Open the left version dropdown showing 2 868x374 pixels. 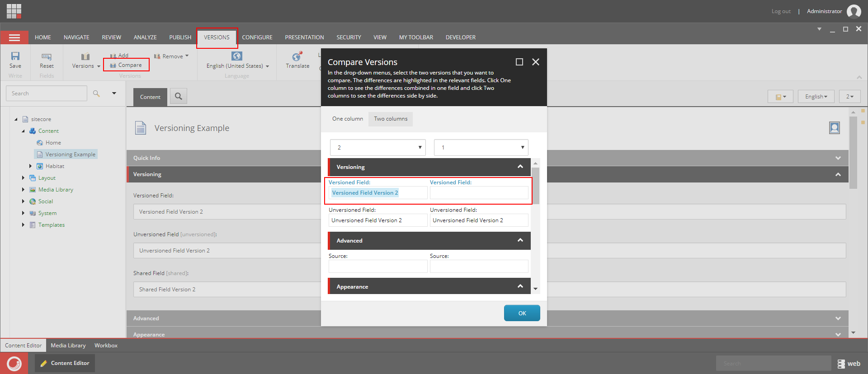(x=378, y=148)
